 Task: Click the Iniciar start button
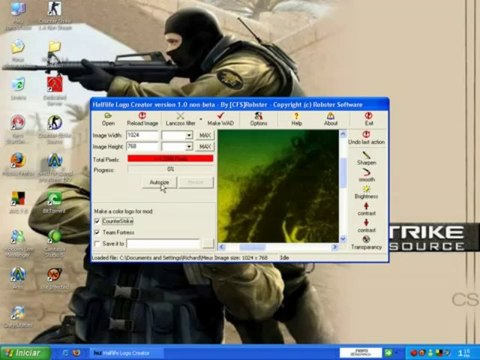pyautogui.click(x=25, y=353)
